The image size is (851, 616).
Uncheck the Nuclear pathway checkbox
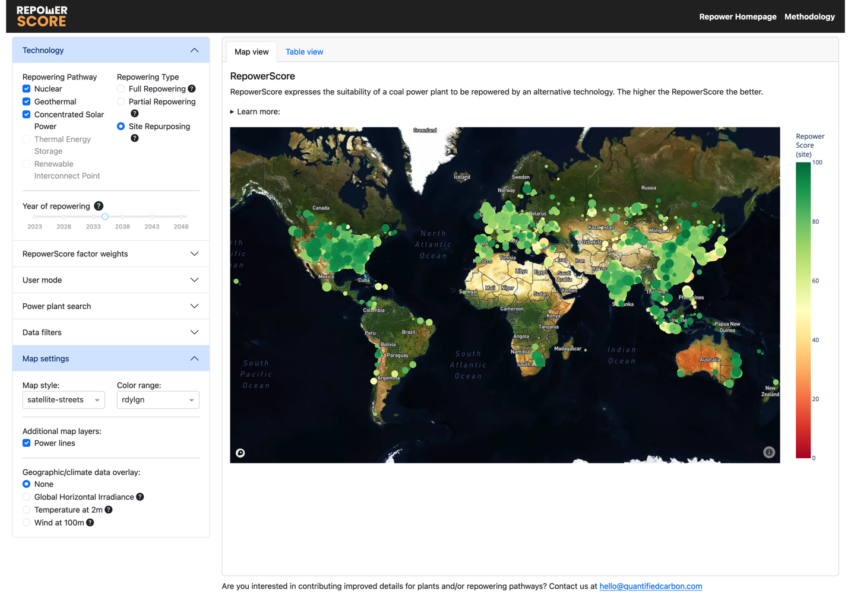27,89
